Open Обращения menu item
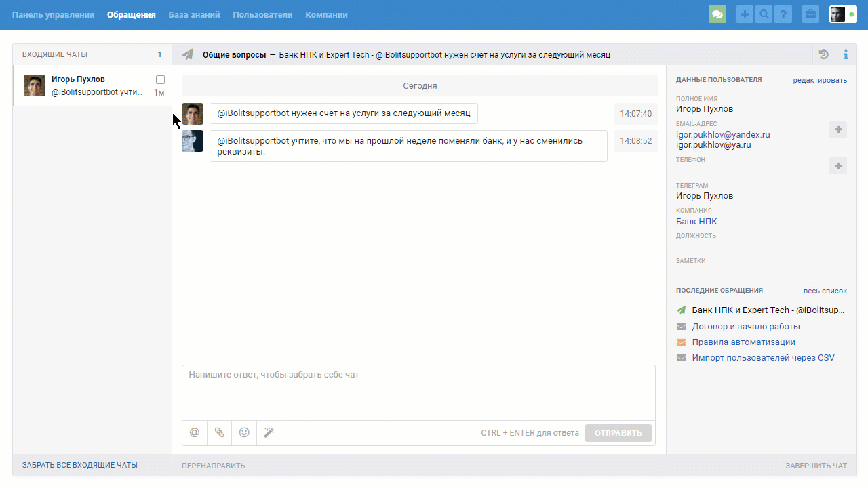The image size is (868, 488). click(x=131, y=14)
